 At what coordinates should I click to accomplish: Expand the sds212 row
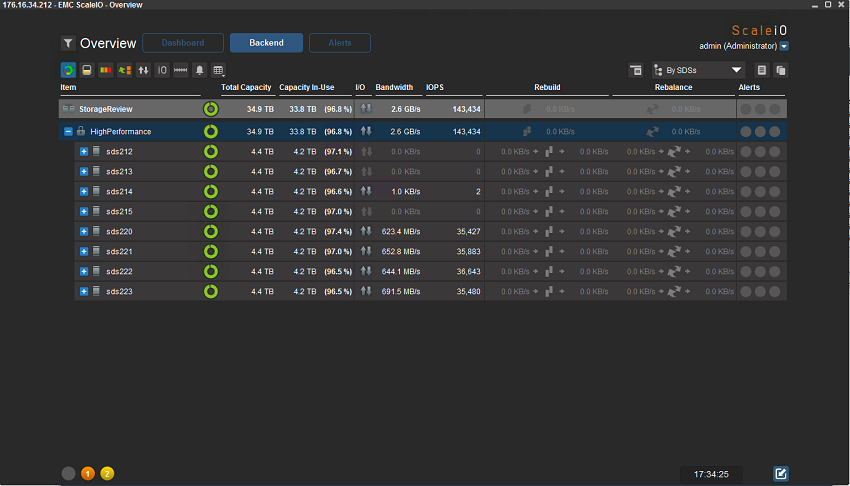tap(83, 152)
